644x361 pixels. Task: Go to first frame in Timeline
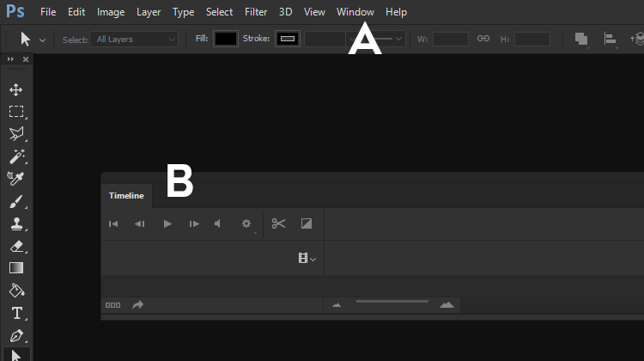(x=113, y=223)
